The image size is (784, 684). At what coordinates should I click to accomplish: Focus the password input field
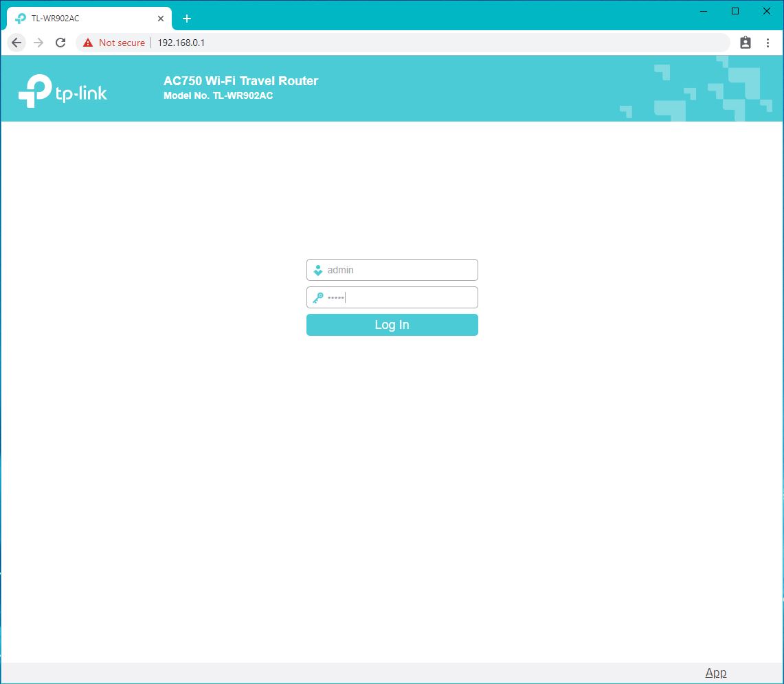click(x=392, y=298)
